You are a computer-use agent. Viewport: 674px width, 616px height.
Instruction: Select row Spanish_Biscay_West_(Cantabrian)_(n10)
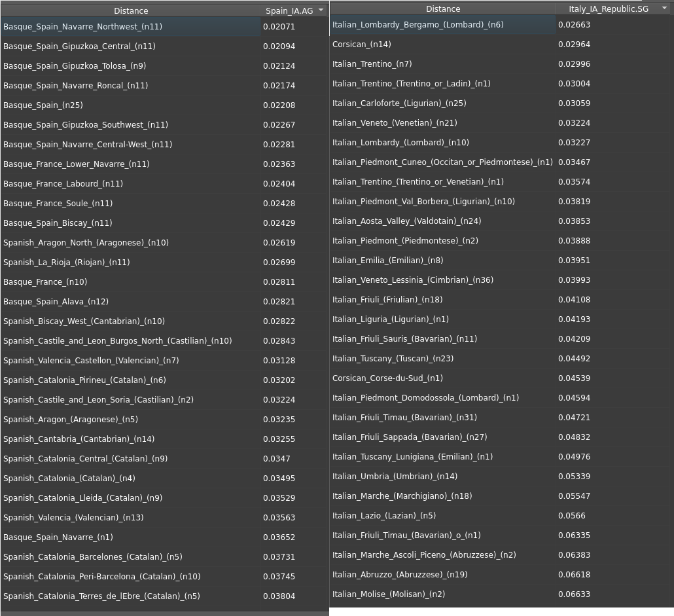tap(165, 321)
